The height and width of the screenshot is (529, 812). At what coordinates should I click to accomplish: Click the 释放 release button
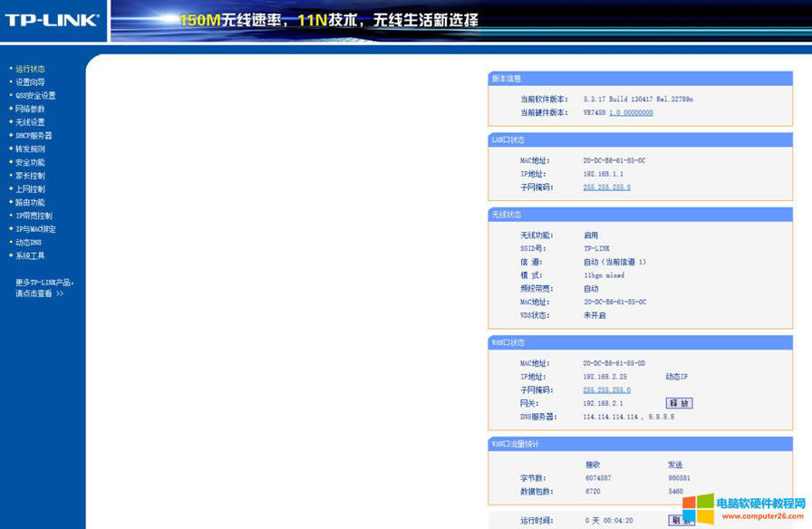point(680,402)
